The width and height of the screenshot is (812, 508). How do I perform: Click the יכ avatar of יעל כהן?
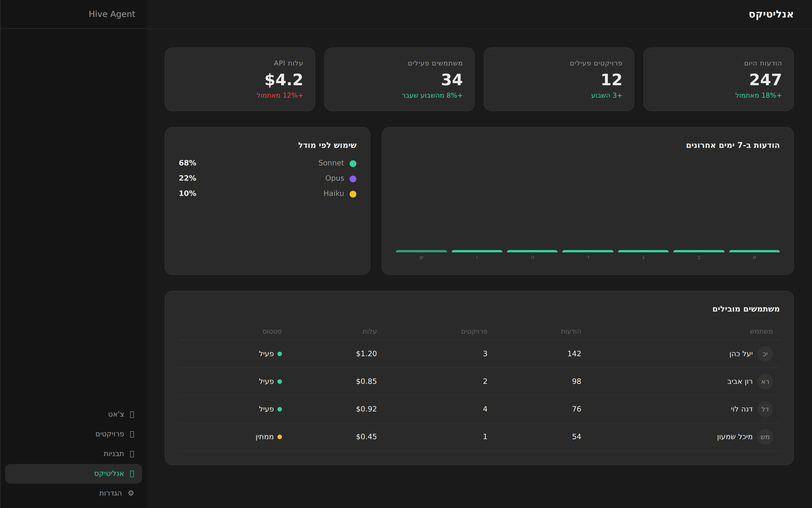tap(765, 354)
